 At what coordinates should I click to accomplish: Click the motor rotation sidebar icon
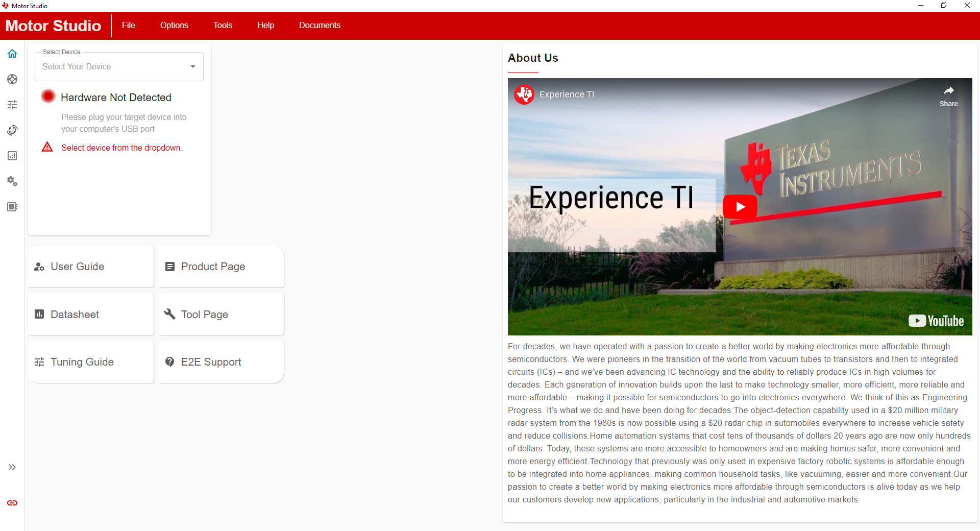pyautogui.click(x=12, y=130)
